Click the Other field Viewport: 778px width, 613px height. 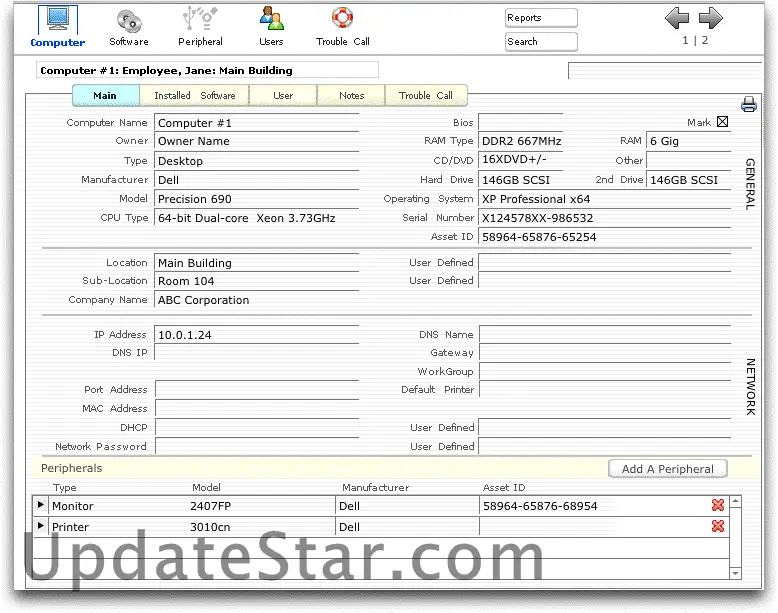pos(689,160)
